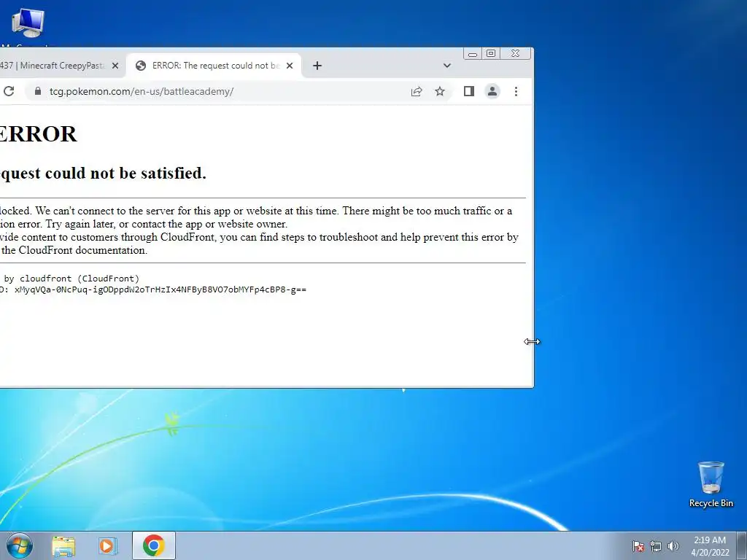Open the Action Center flag icon
Screen dimensions: 747x560
click(x=638, y=545)
